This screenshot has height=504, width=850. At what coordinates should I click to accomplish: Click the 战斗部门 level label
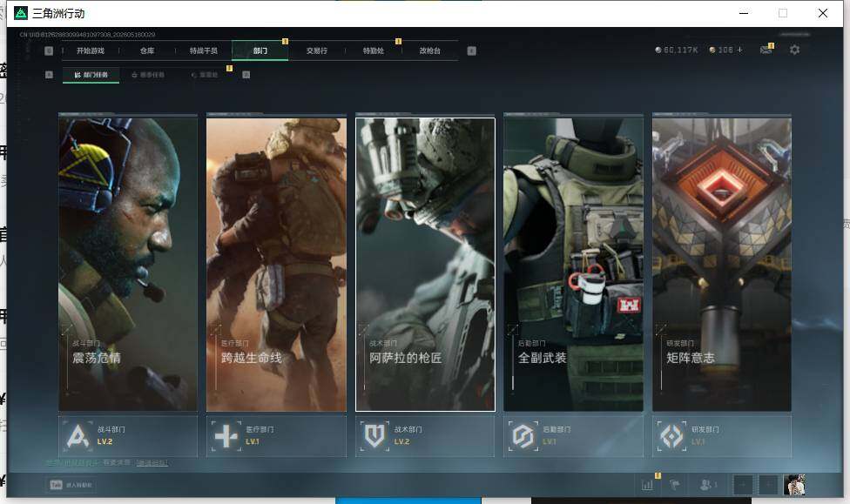(105, 441)
